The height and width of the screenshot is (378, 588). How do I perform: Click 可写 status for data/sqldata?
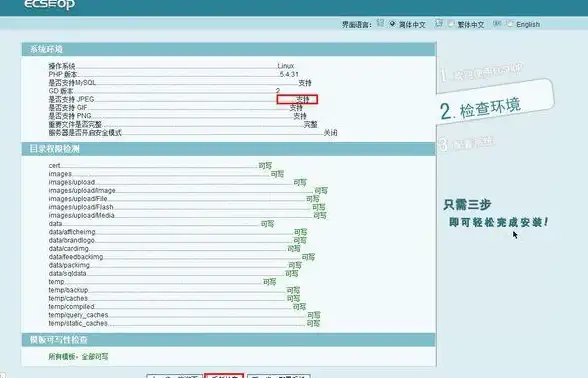coord(292,273)
